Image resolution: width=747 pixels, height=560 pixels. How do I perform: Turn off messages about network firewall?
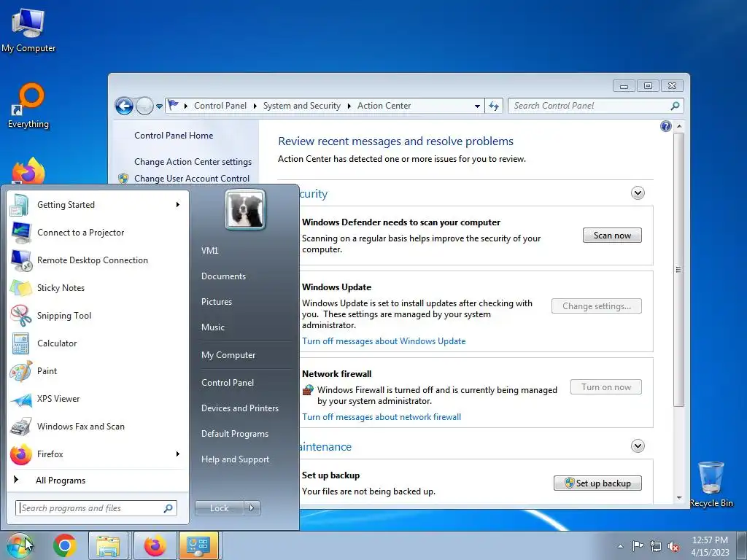[x=381, y=416]
